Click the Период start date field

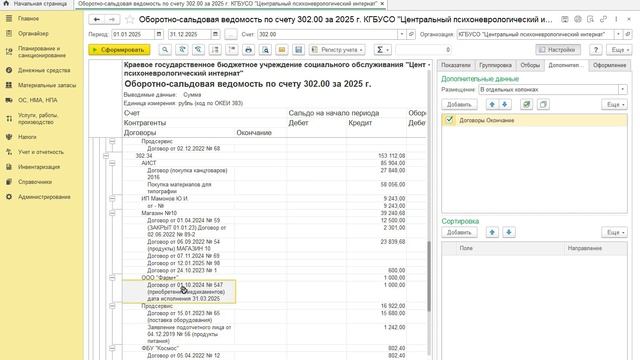click(133, 34)
